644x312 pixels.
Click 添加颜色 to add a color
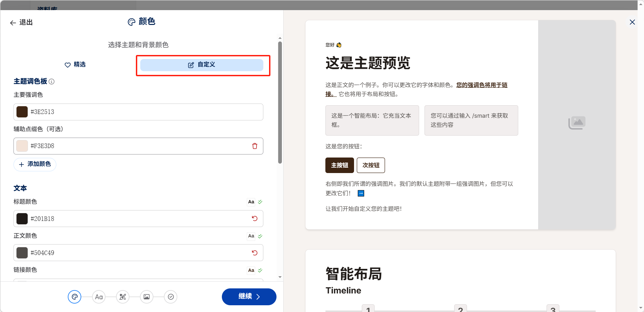(x=35, y=164)
